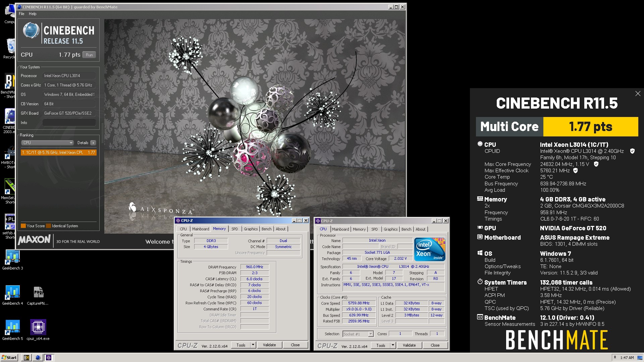Image resolution: width=644 pixels, height=362 pixels.
Task: Open the CINEBENCH 2003 desktop icon
Action: point(9,121)
